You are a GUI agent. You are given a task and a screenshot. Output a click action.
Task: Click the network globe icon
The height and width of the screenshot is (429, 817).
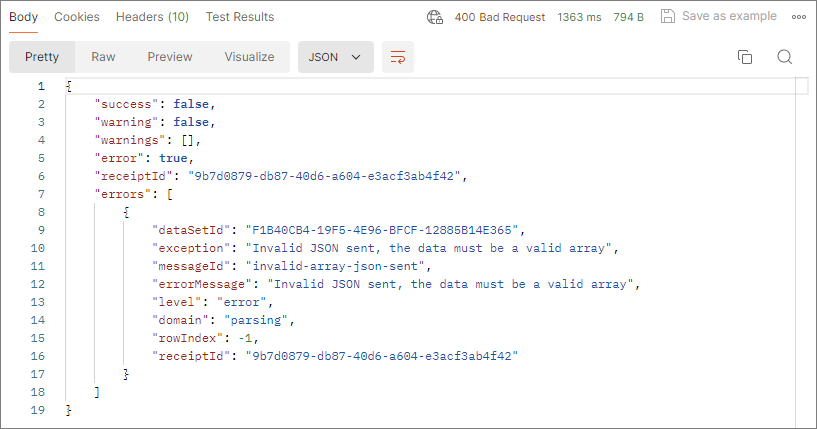pos(434,17)
